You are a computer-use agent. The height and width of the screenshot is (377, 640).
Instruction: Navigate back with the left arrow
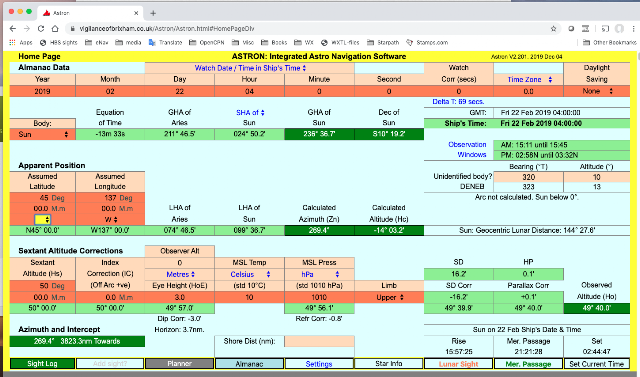click(x=13, y=29)
